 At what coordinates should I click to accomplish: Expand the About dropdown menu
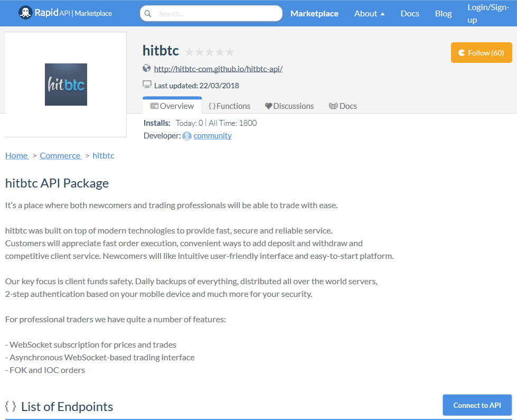[x=369, y=14]
